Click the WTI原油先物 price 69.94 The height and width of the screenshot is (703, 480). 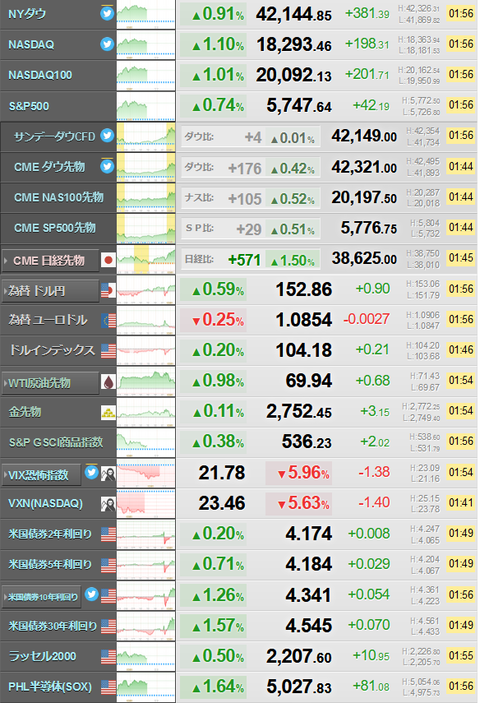pos(309,381)
